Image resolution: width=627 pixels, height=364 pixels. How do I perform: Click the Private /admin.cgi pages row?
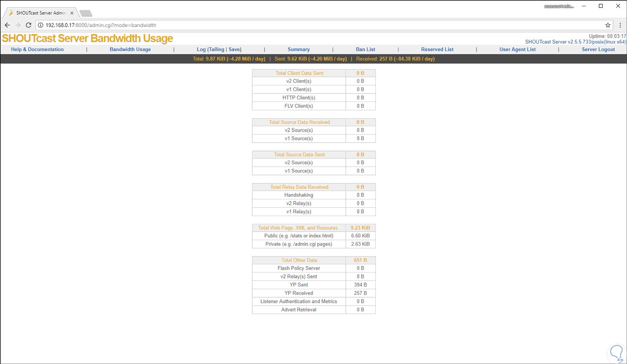(299, 244)
